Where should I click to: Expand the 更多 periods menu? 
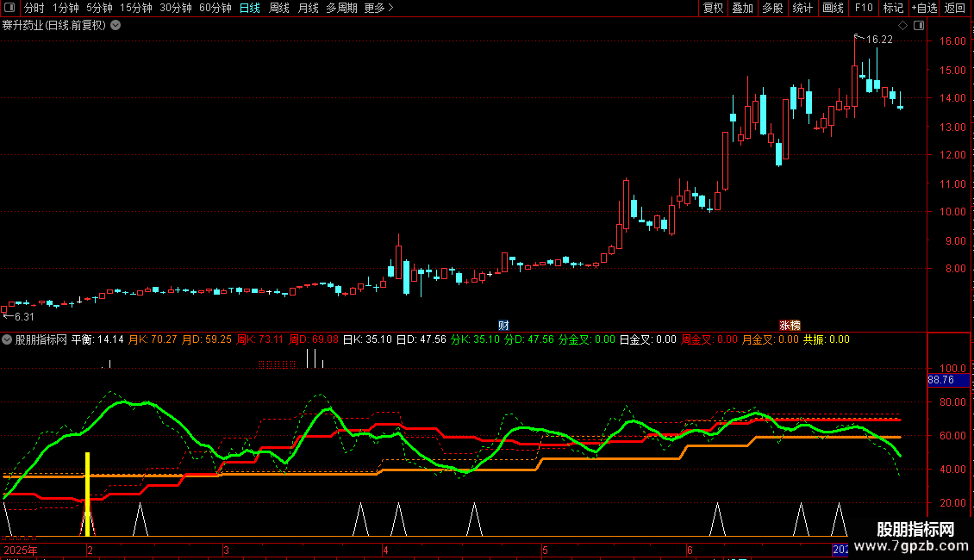coord(378,8)
